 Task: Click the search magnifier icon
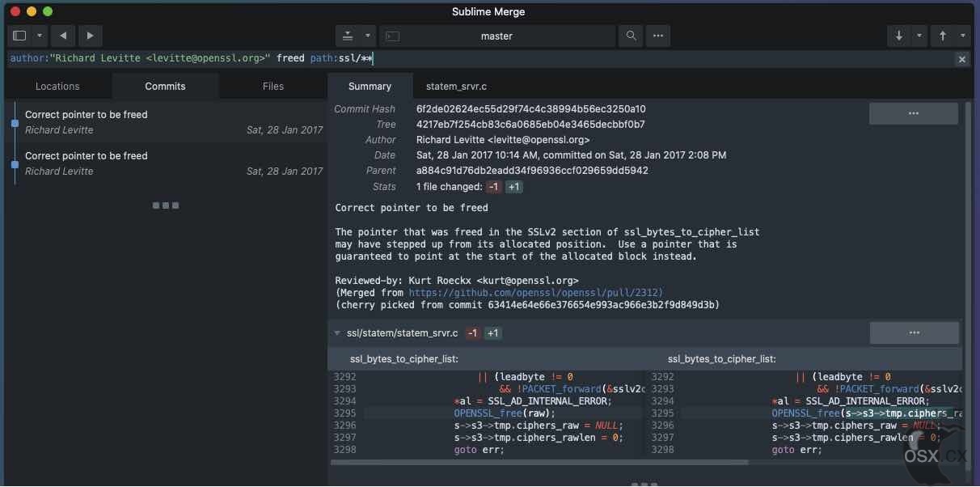pos(631,36)
